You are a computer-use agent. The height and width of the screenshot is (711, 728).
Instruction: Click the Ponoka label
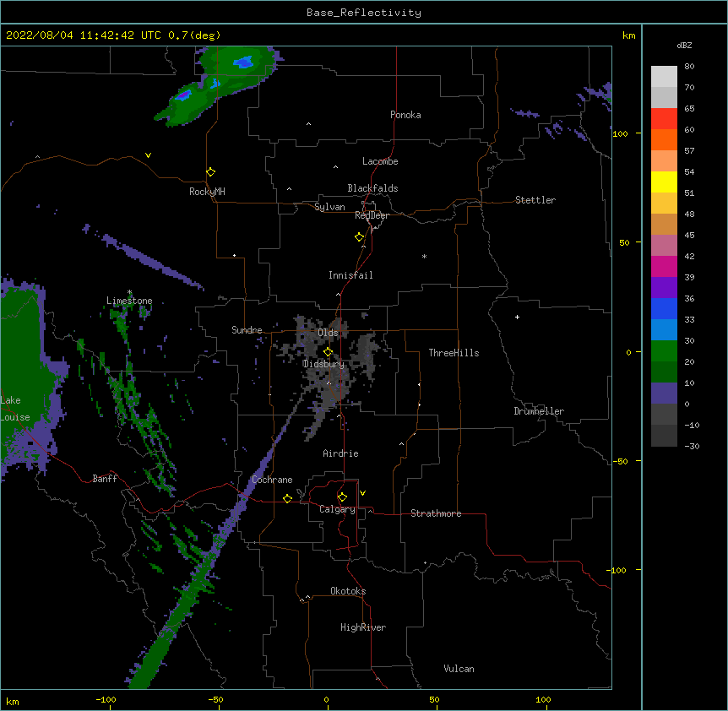[405, 115]
